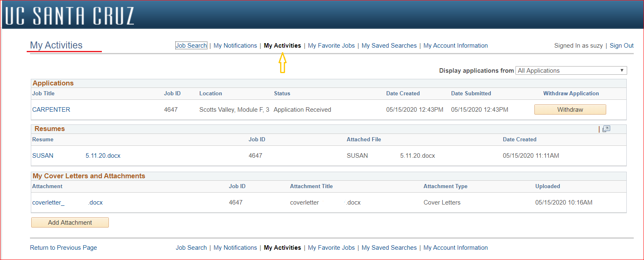Image resolution: width=644 pixels, height=260 pixels.
Task: Withdraw the CARPENTER application
Action: click(570, 110)
